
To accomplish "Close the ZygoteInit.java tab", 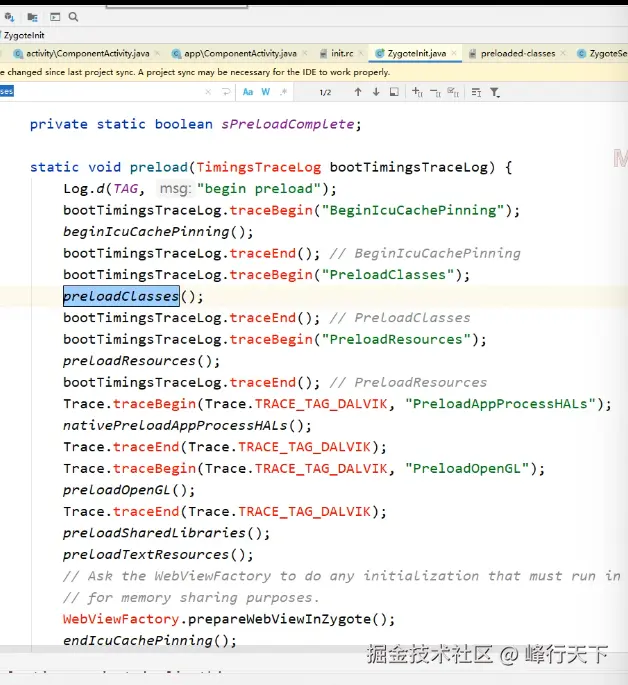I will [454, 53].
